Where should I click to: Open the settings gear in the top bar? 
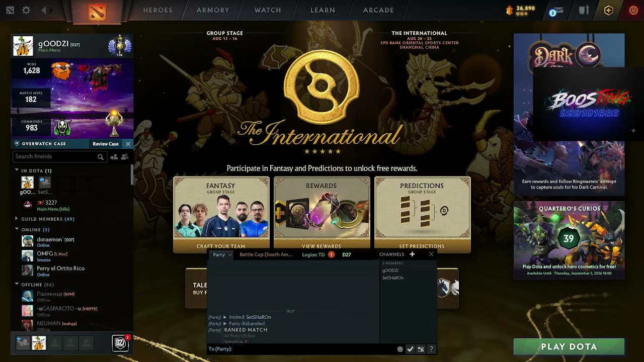(26, 10)
